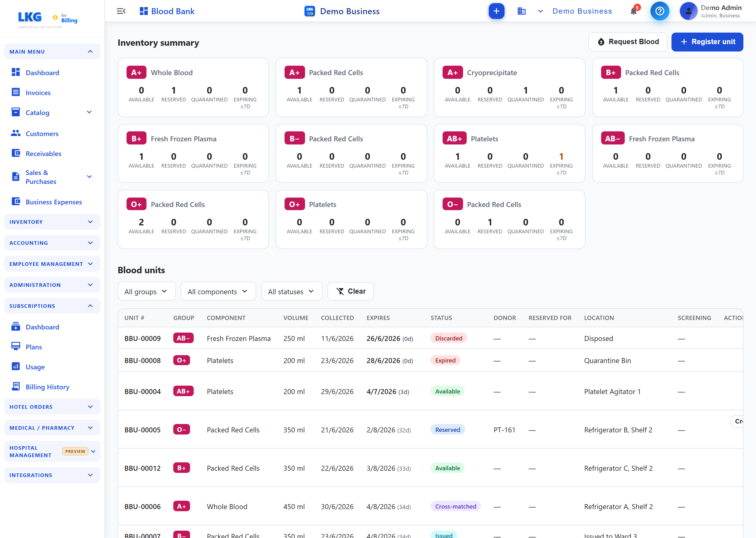Collapse the Subscriptions sidebar section
756x538 pixels.
pos(52,306)
